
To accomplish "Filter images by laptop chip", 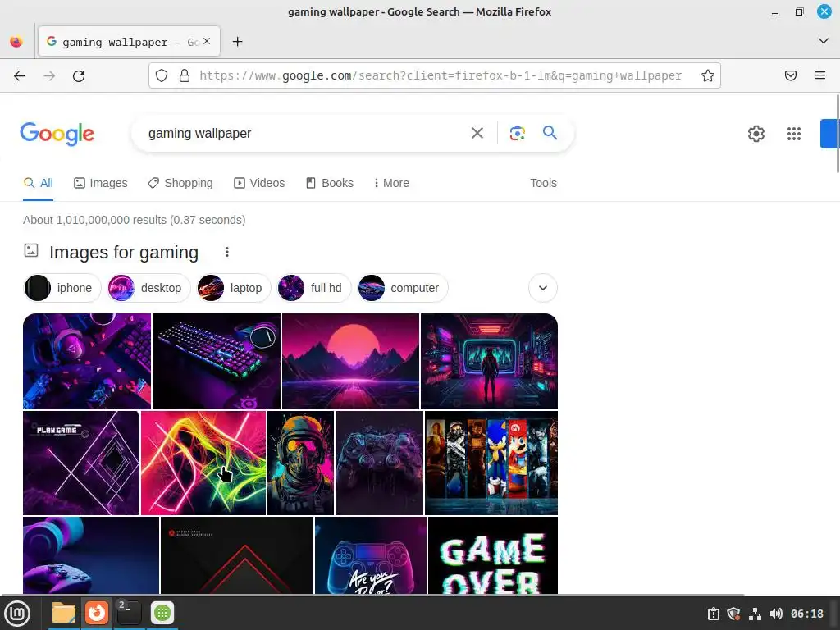I will click(233, 288).
